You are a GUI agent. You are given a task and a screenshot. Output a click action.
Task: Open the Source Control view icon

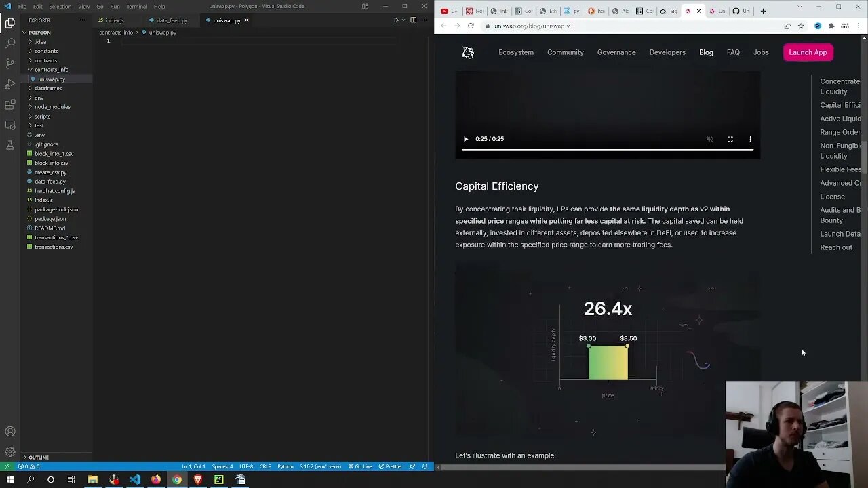[x=9, y=63]
